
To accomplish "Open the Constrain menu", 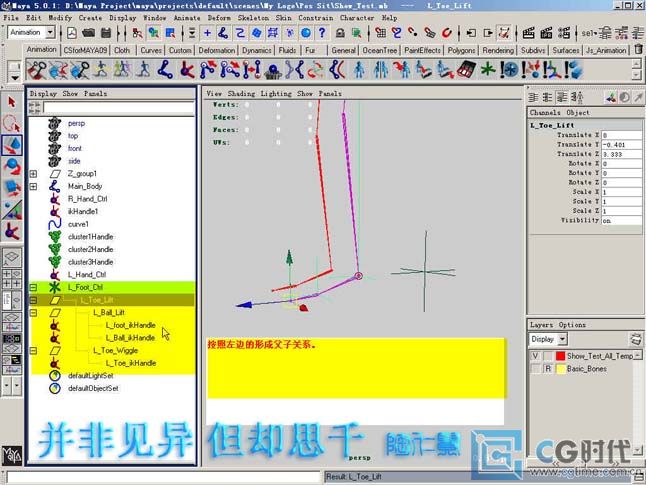I will point(316,18).
